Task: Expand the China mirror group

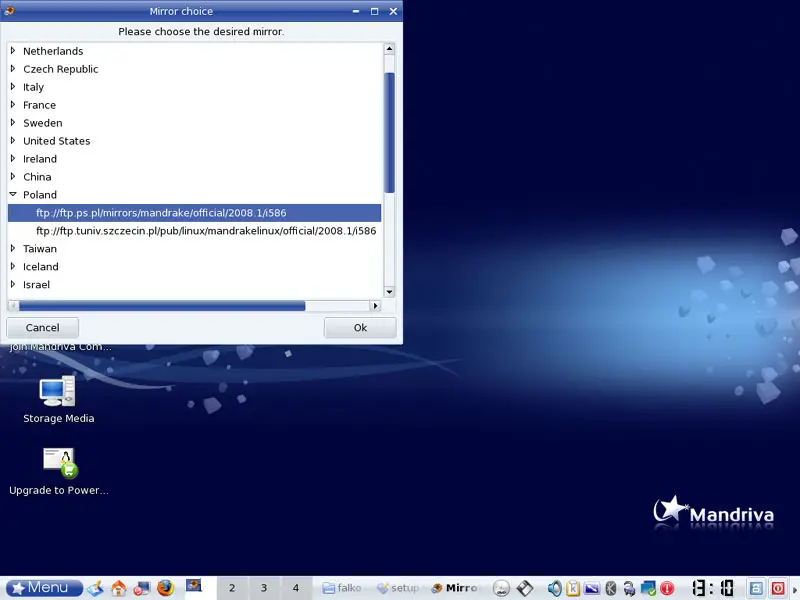Action: coord(13,176)
